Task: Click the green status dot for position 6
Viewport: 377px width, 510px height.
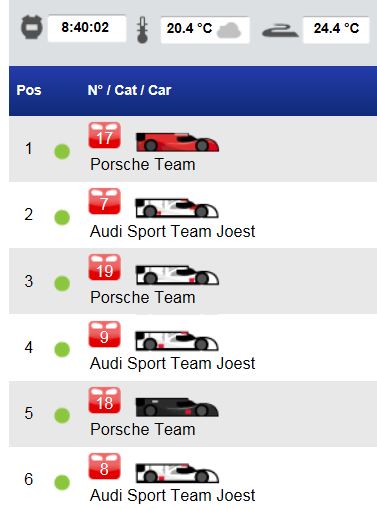Action: pyautogui.click(x=62, y=482)
